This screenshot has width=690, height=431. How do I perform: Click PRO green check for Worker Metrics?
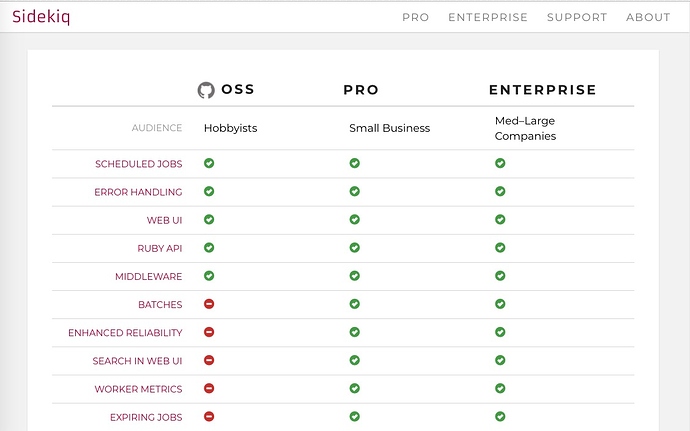coord(355,389)
